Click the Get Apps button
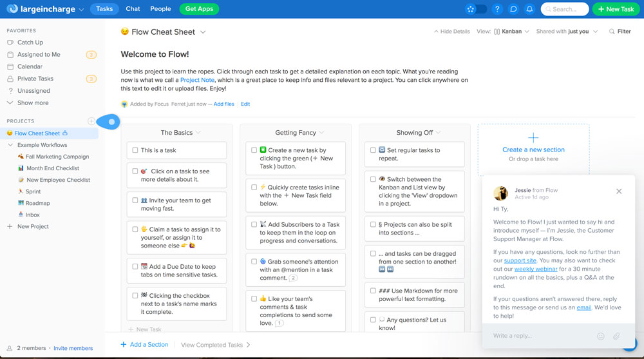The width and height of the screenshot is (644, 359). (199, 9)
